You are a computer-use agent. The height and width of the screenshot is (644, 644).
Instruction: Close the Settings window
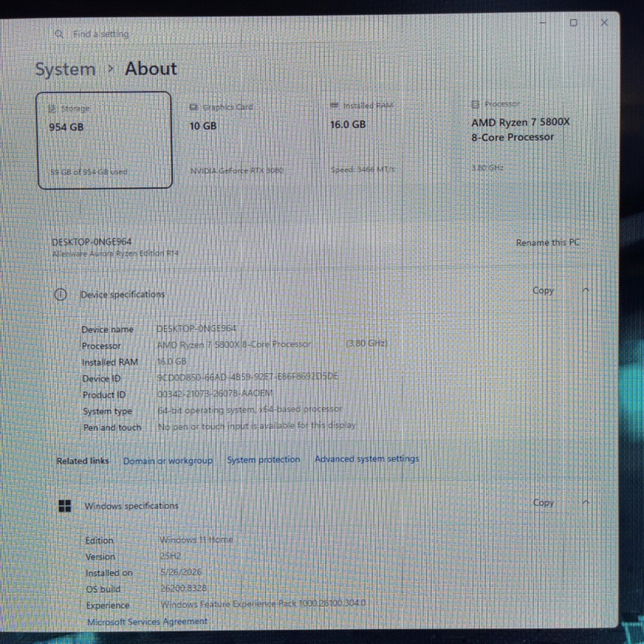click(604, 22)
